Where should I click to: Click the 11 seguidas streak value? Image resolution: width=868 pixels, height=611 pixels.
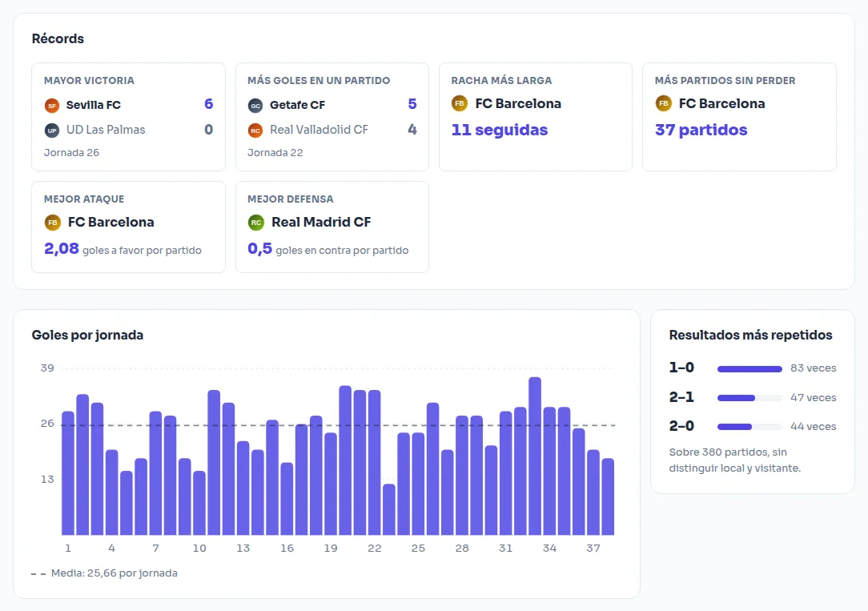[500, 130]
